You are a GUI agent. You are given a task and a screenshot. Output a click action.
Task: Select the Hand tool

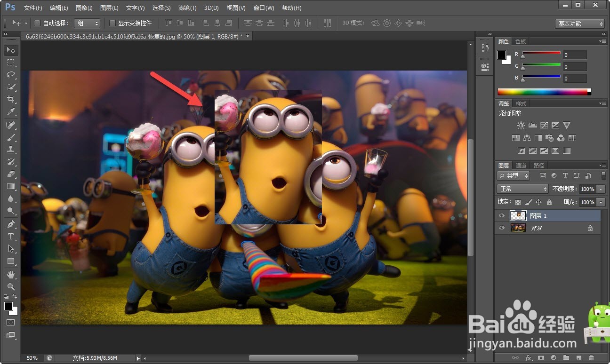(x=11, y=274)
